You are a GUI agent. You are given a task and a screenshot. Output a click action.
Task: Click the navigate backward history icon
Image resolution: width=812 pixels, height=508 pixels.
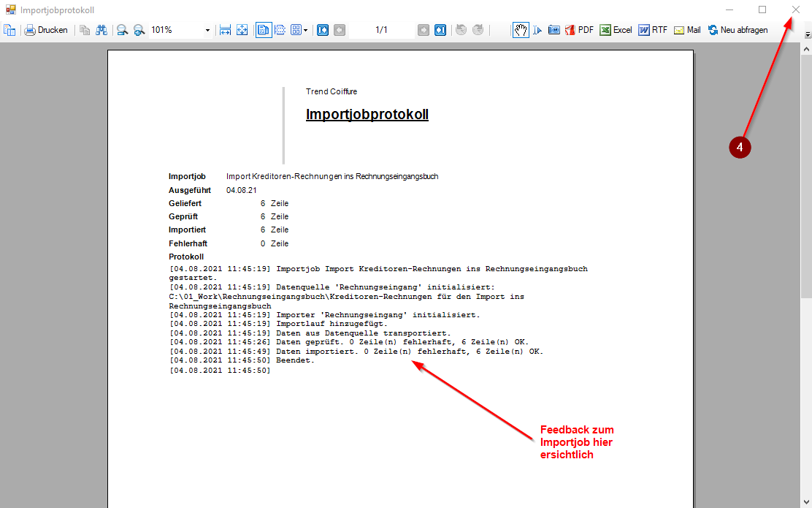[461, 30]
